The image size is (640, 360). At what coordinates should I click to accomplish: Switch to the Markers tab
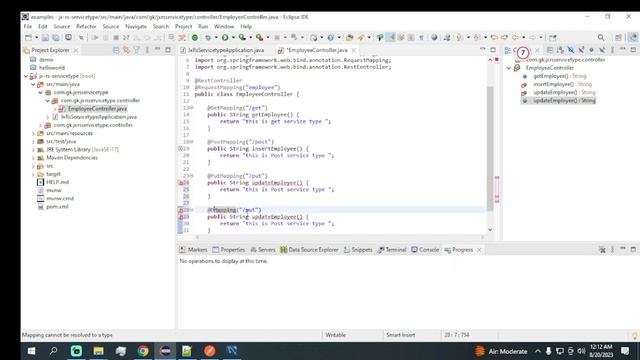coord(193,249)
